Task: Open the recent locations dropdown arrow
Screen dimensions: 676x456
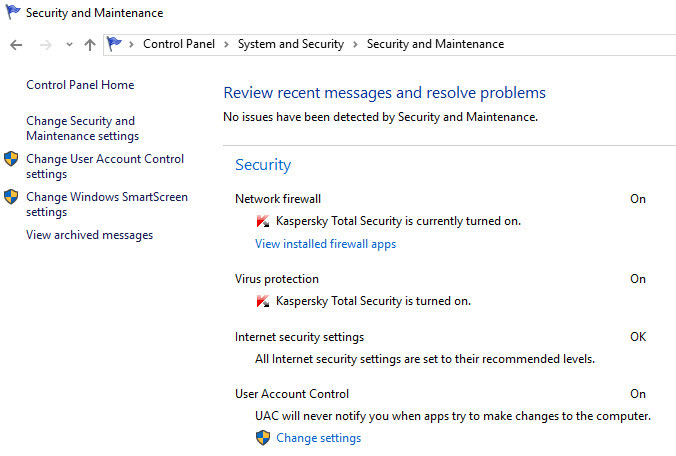Action: pyautogui.click(x=69, y=44)
